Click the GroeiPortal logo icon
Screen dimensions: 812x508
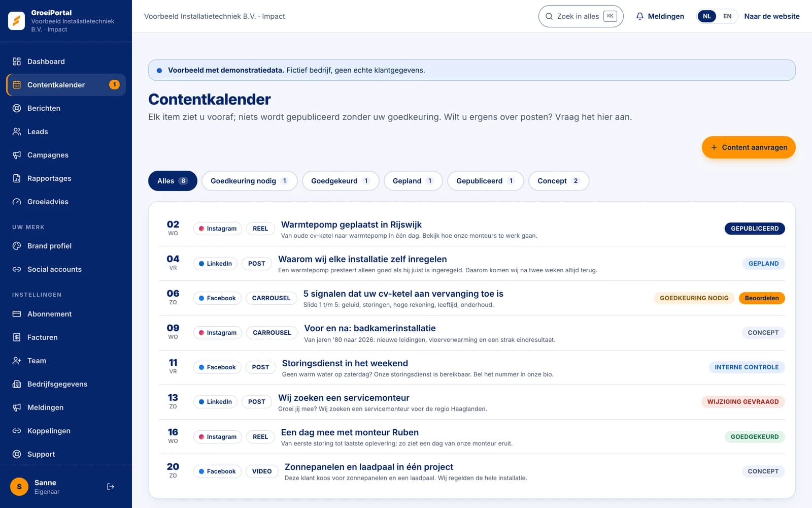(16, 21)
